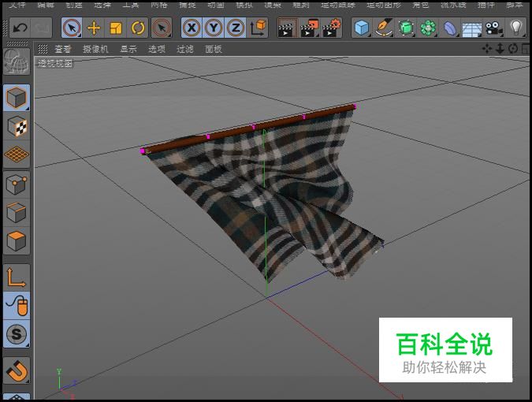Click the 透视视图 viewport label
This screenshot has height=402, width=532.
pos(54,63)
